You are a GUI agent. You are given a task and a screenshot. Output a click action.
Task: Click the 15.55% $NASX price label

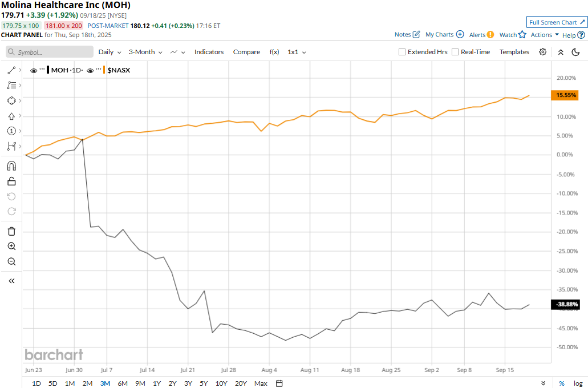565,95
